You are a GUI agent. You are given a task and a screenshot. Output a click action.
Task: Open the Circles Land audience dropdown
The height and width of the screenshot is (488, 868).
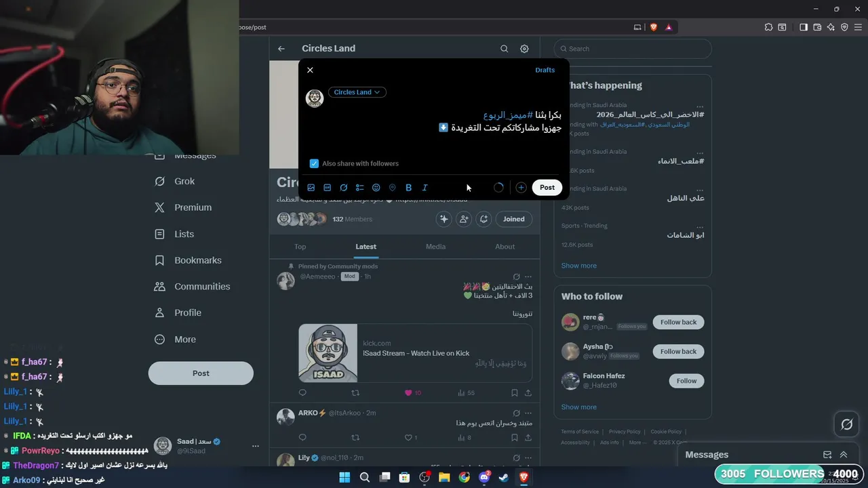(357, 92)
